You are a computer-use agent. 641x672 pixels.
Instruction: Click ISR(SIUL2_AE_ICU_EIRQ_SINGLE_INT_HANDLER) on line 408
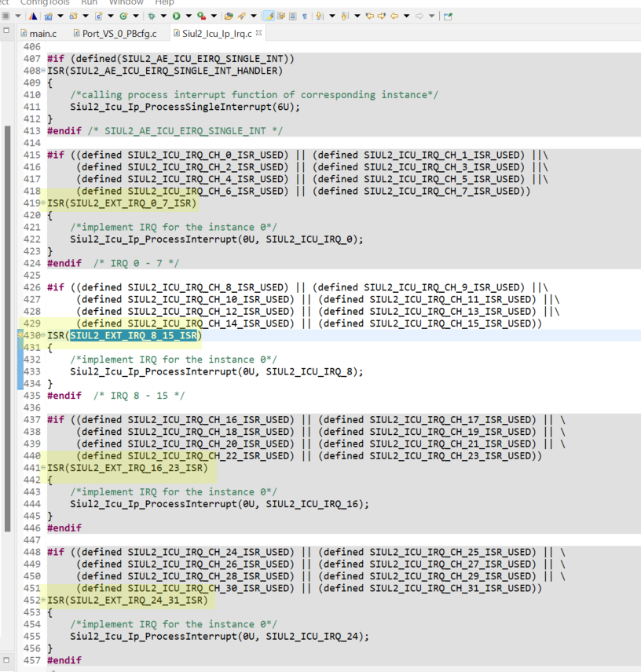165,71
